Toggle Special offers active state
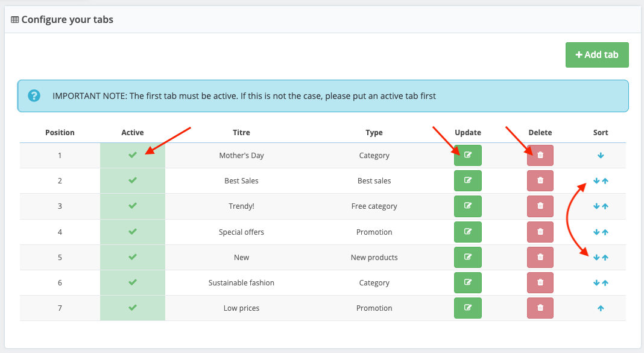 [132, 232]
